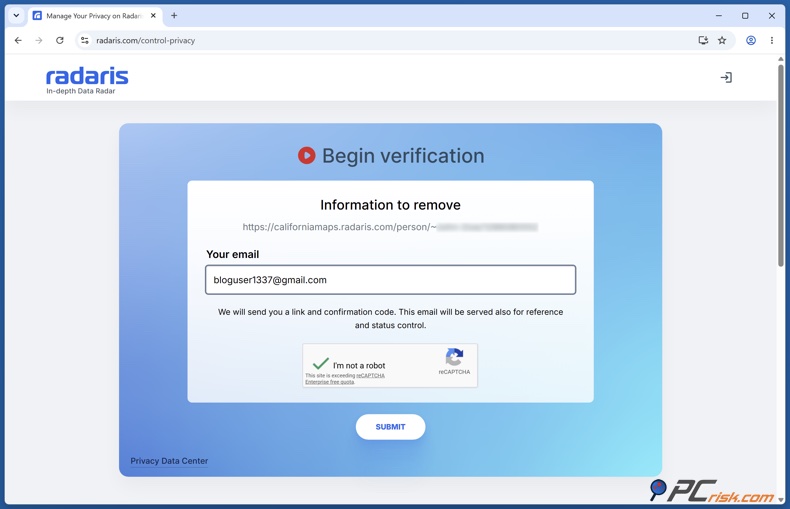Open the Chrome profile icon
This screenshot has width=790, height=509.
[751, 40]
